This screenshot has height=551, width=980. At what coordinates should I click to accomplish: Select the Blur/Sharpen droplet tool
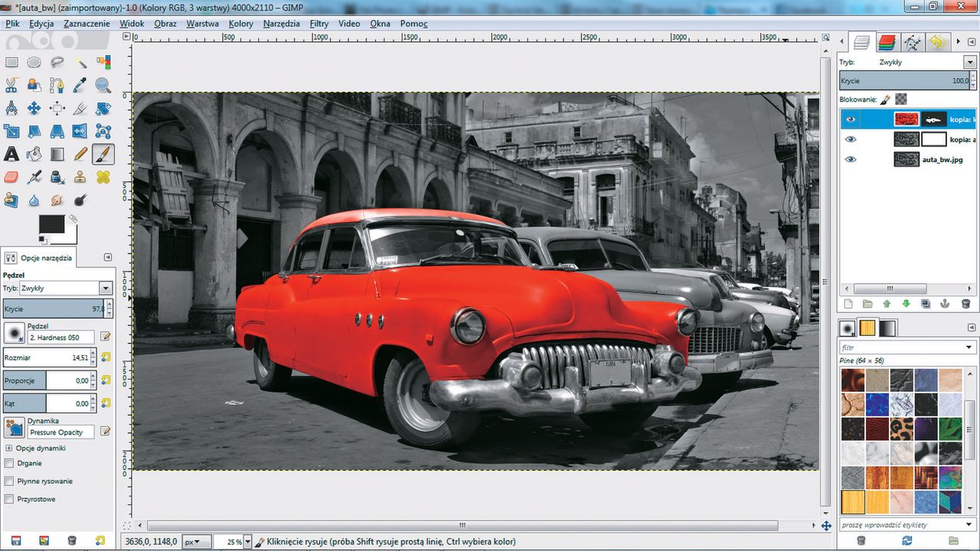point(34,201)
